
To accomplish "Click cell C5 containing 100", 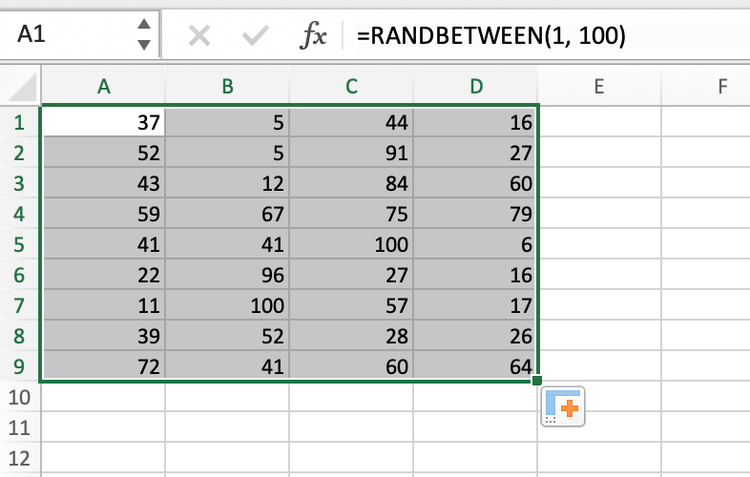I will tap(351, 244).
